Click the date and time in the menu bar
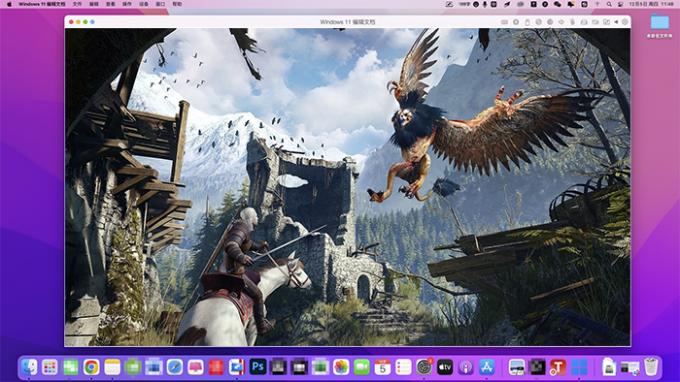The height and width of the screenshot is (382, 680). pyautogui.click(x=651, y=4)
